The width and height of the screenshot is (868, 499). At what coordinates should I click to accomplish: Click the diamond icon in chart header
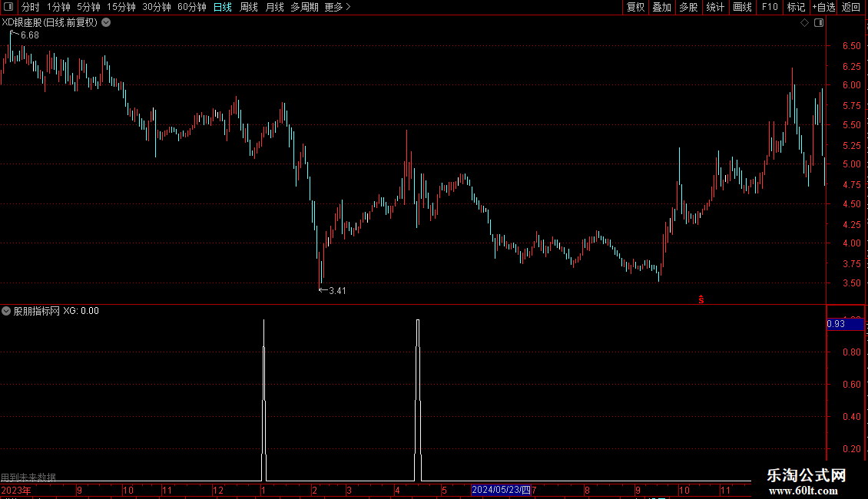pyautogui.click(x=805, y=23)
